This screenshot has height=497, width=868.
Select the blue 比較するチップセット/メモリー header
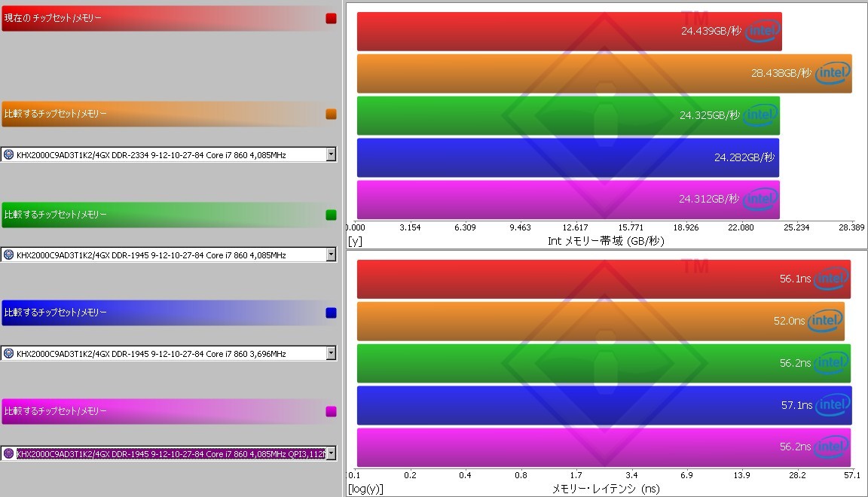click(169, 313)
